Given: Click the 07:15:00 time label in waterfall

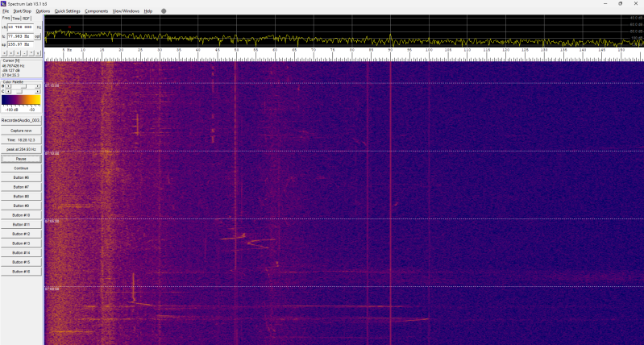Looking at the screenshot, I should [52, 85].
